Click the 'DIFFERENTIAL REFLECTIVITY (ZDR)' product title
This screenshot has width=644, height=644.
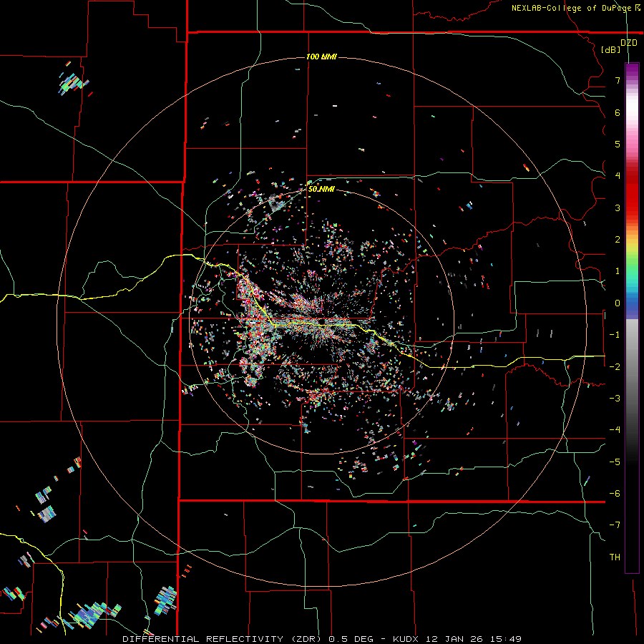pos(223,639)
